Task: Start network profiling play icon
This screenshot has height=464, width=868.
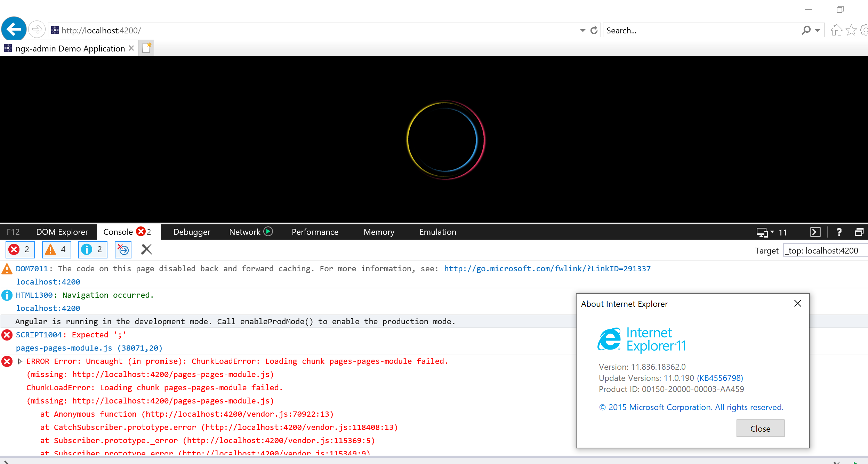Action: (268, 231)
